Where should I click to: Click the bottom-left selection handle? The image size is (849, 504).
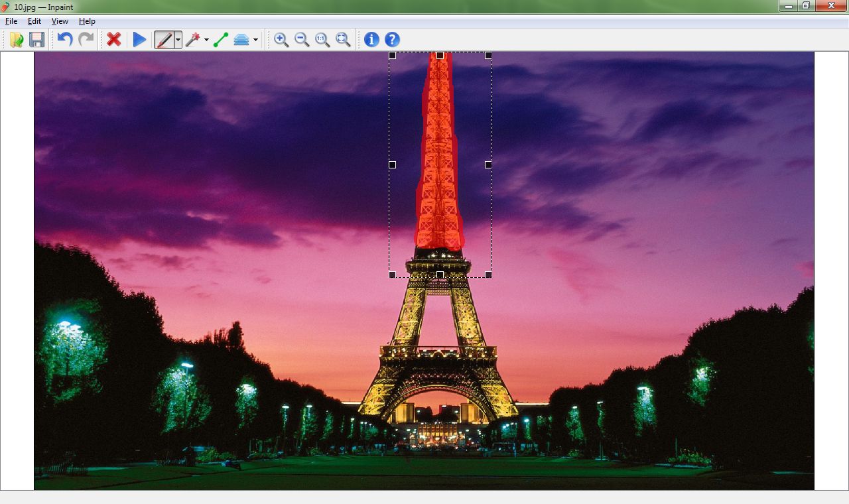coord(392,275)
